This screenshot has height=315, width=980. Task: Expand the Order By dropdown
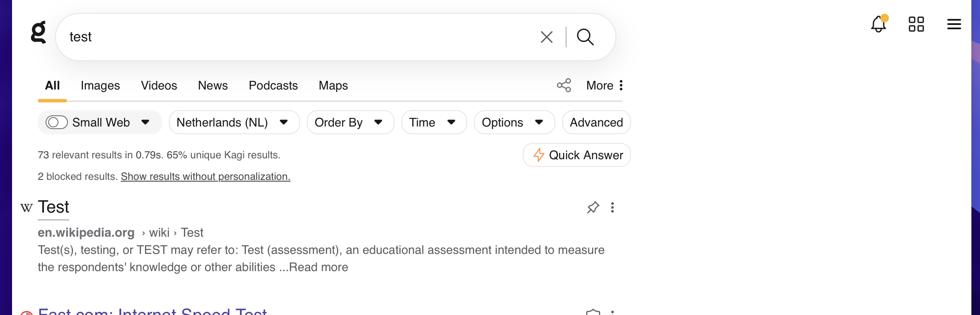pyautogui.click(x=350, y=122)
